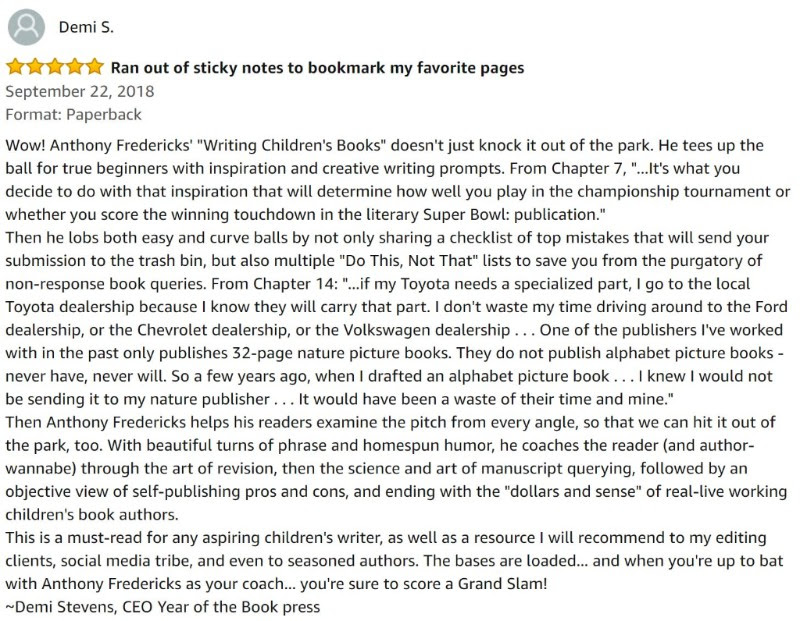Click the fifth gold rating star

point(94,67)
